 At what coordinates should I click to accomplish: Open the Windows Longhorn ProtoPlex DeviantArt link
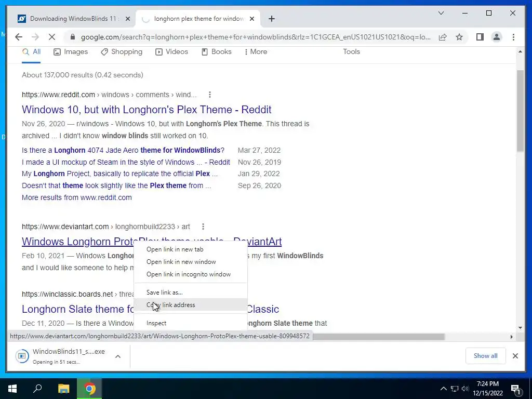pyautogui.click(x=152, y=242)
